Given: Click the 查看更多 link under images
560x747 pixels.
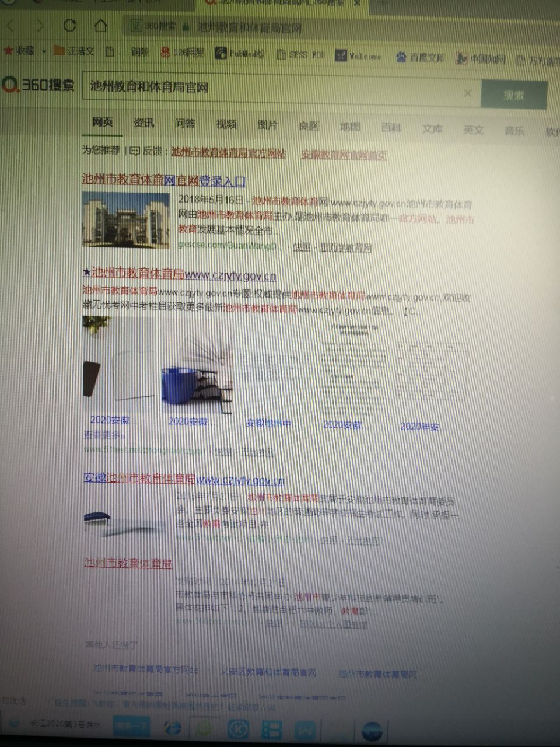Looking at the screenshot, I should (104, 435).
